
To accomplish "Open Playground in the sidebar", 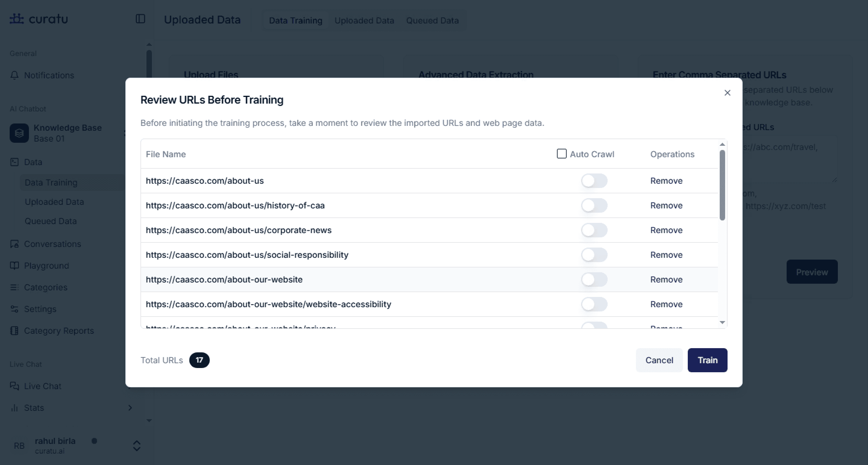I will (x=46, y=266).
